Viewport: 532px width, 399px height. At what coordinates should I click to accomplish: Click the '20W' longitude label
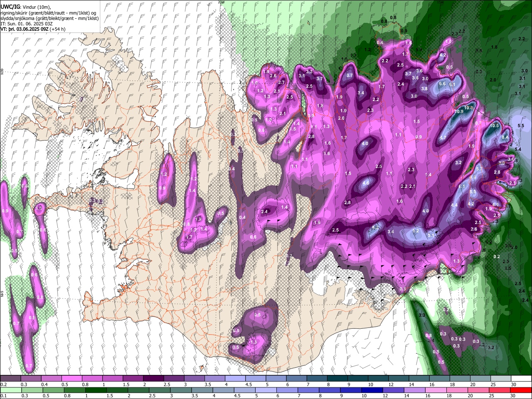coord(221,2)
